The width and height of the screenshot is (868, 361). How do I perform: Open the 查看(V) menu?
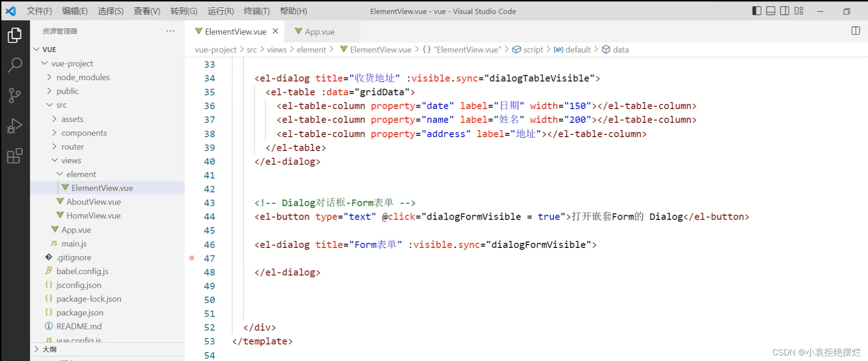click(x=147, y=11)
